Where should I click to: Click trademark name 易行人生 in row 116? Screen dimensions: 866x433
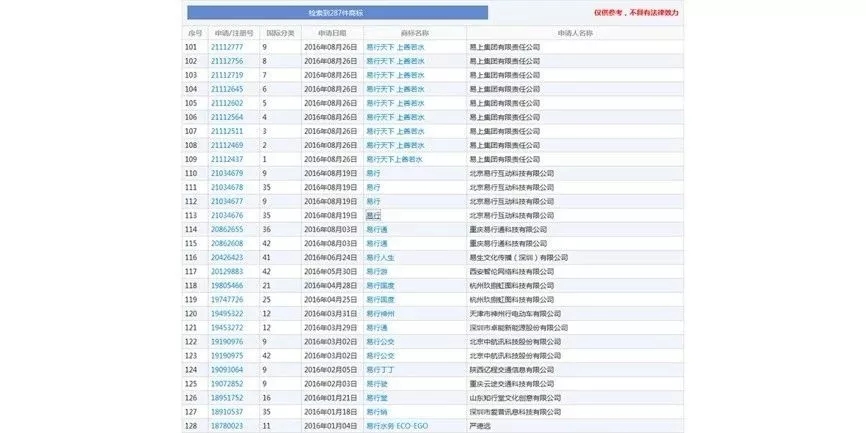point(380,257)
